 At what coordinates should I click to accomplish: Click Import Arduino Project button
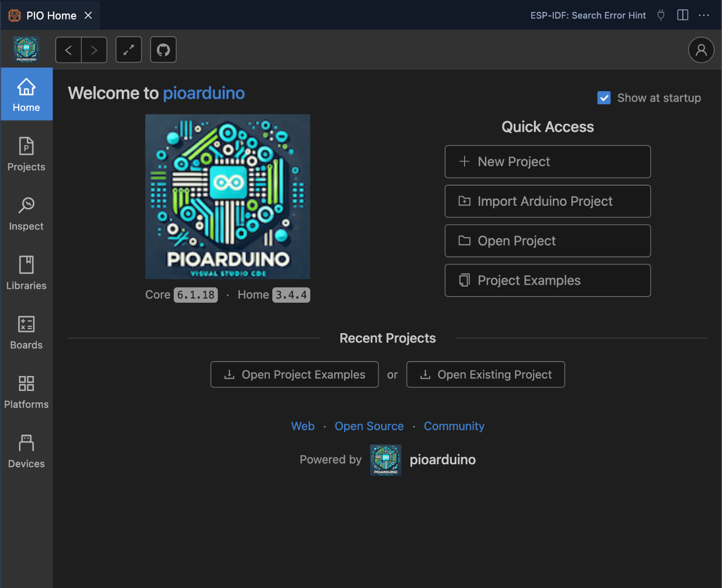tap(548, 201)
